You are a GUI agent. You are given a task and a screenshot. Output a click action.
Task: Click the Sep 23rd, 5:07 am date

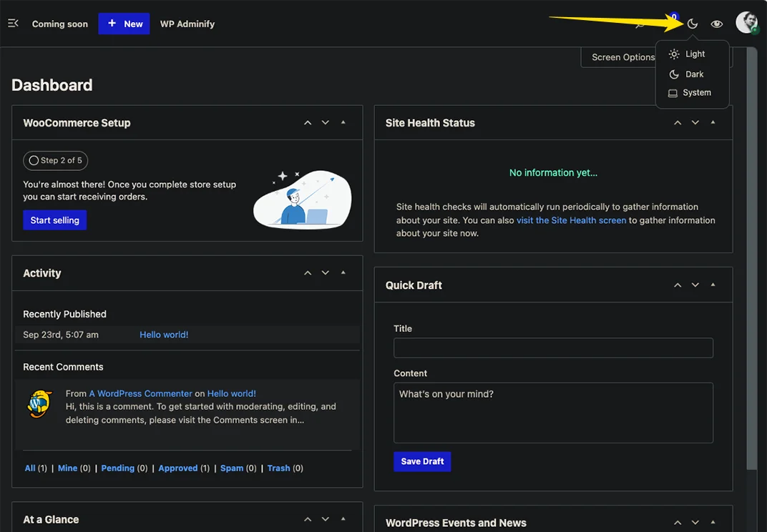[61, 335]
